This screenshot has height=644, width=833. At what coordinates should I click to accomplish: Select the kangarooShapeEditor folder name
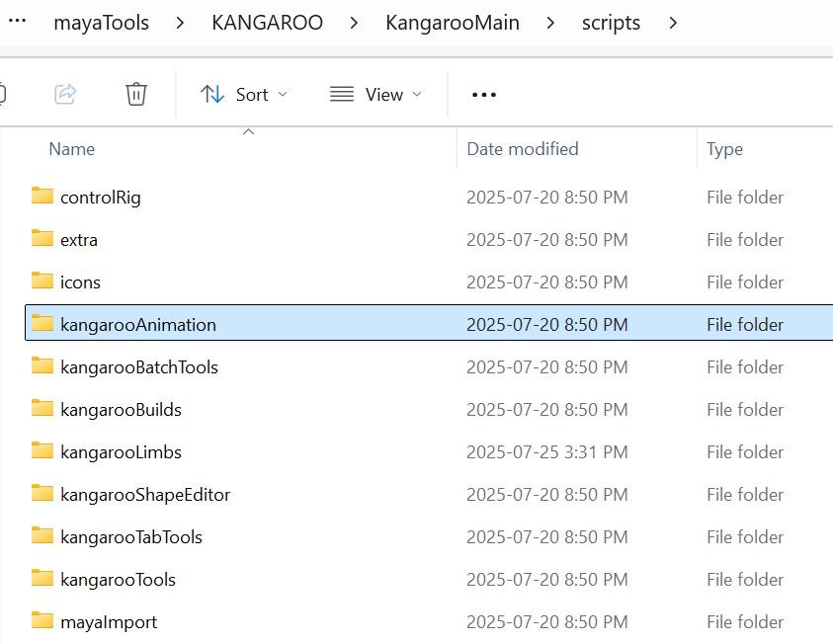tap(145, 495)
